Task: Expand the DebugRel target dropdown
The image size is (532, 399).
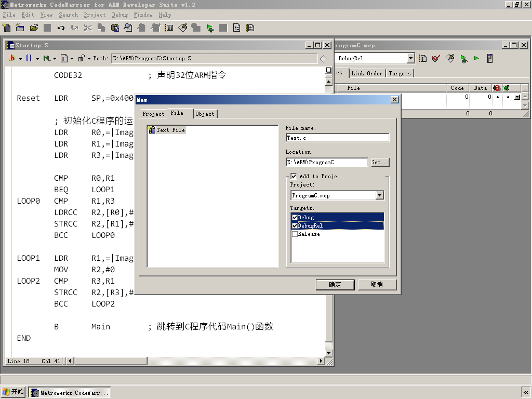Action: (x=410, y=58)
